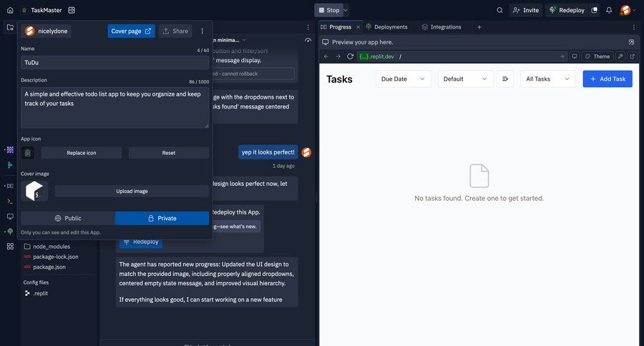The height and width of the screenshot is (346, 644).
Task: Click the sort order icon button
Action: 505,79
